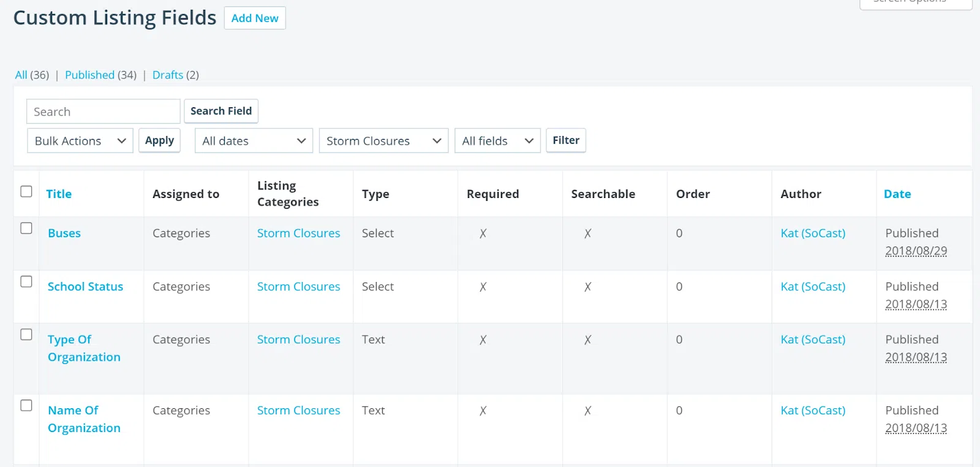Select the School Status row checkbox
980x467 pixels.
[26, 281]
